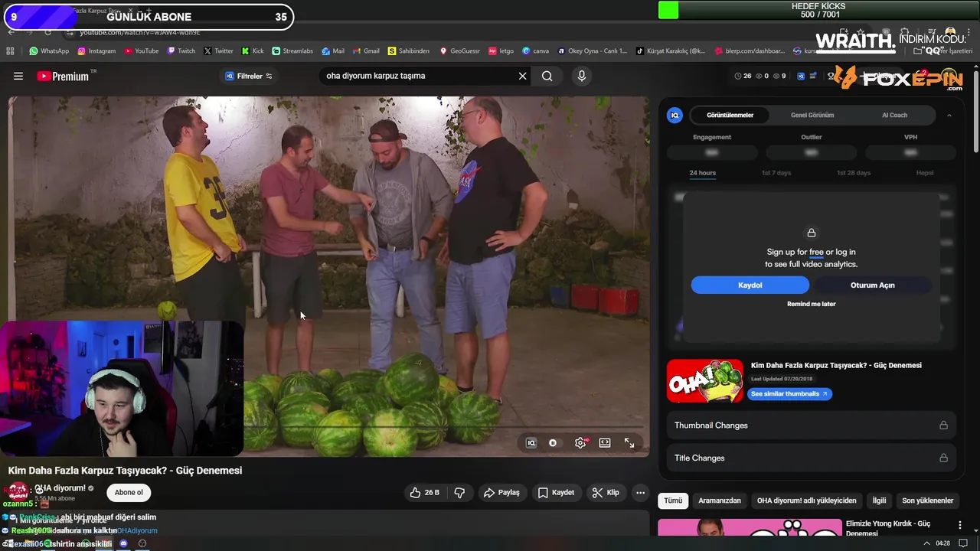Open Twitter bookmark

point(219,51)
